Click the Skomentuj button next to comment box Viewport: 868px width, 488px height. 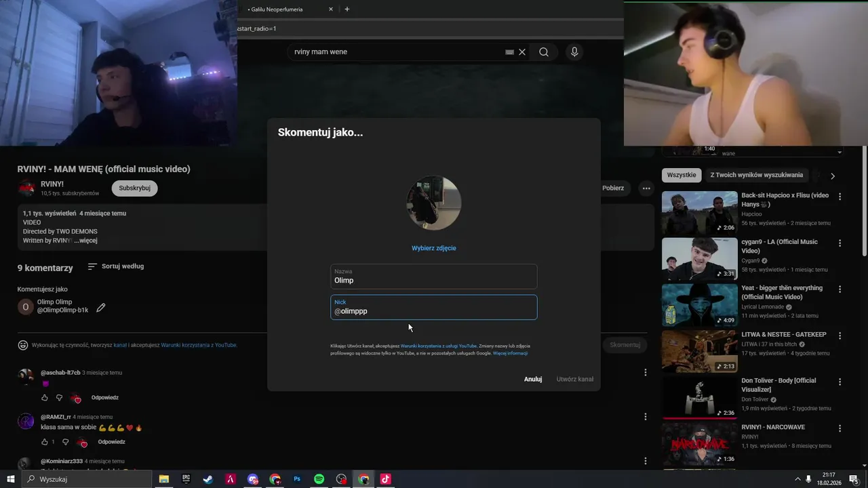point(625,345)
